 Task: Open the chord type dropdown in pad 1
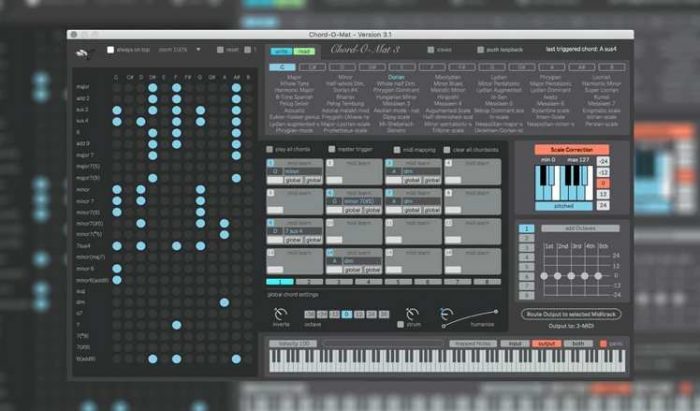click(299, 171)
